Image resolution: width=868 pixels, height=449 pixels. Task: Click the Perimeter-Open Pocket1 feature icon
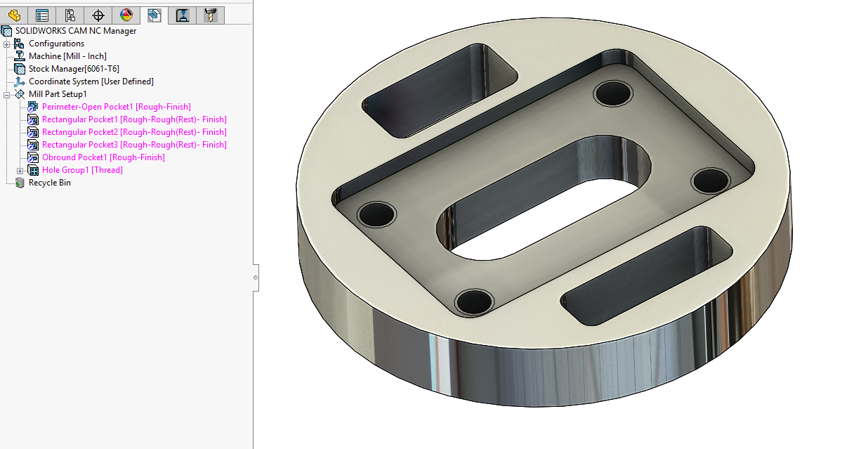click(x=32, y=107)
